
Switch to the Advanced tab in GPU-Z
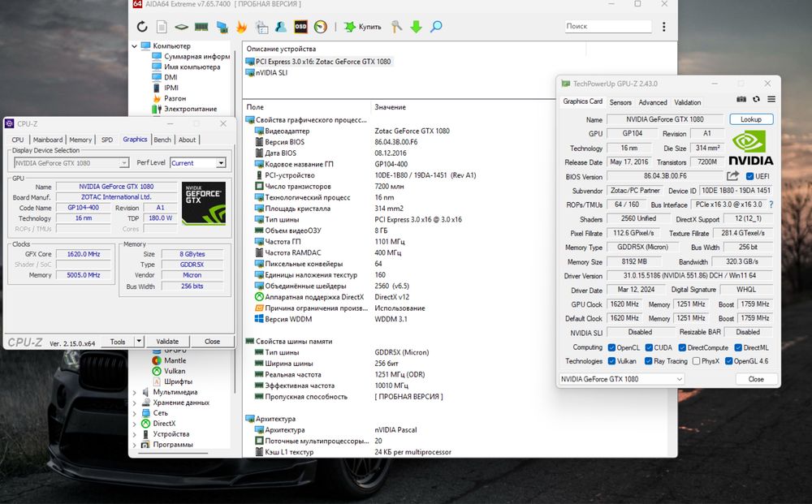pyautogui.click(x=653, y=102)
